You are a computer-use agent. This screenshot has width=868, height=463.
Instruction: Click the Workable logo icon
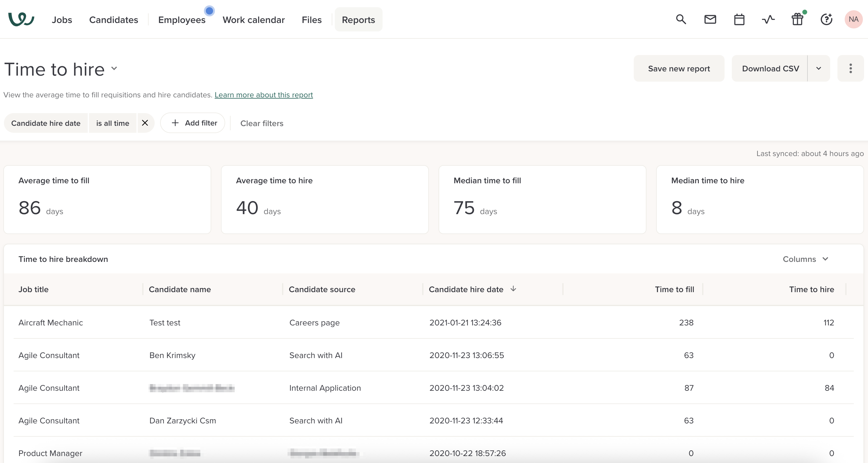click(21, 19)
